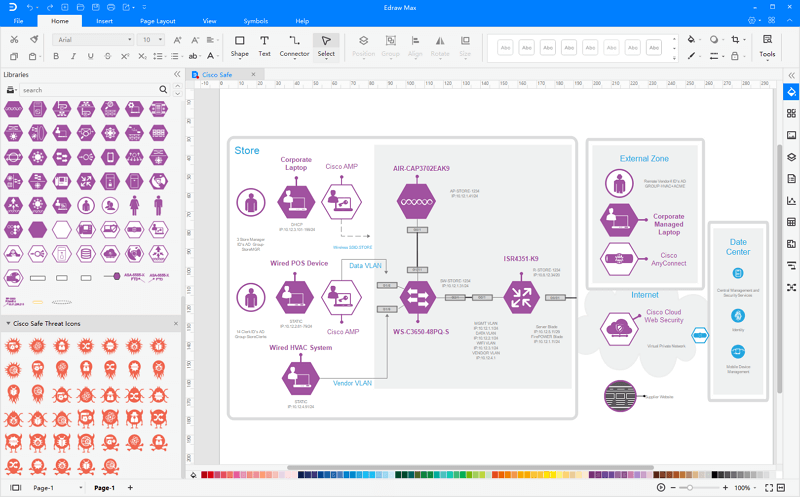This screenshot has height=497, width=800.
Task: Open the Table panel in right sidebar
Action: click(x=791, y=222)
